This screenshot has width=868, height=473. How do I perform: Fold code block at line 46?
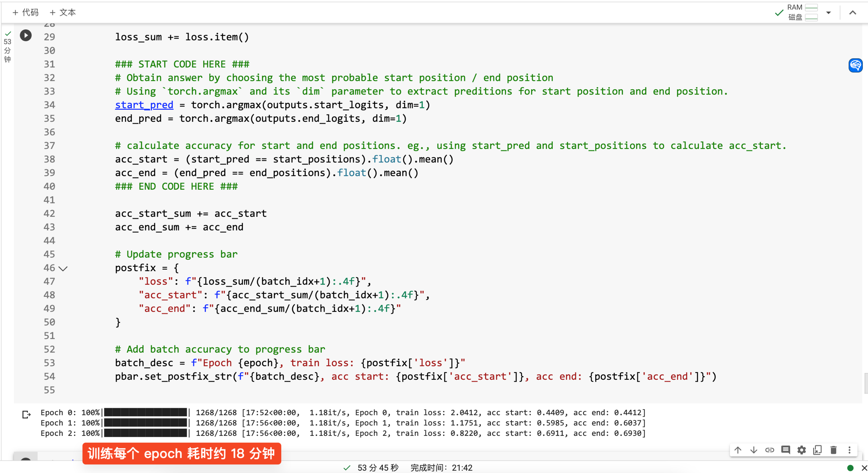point(63,268)
